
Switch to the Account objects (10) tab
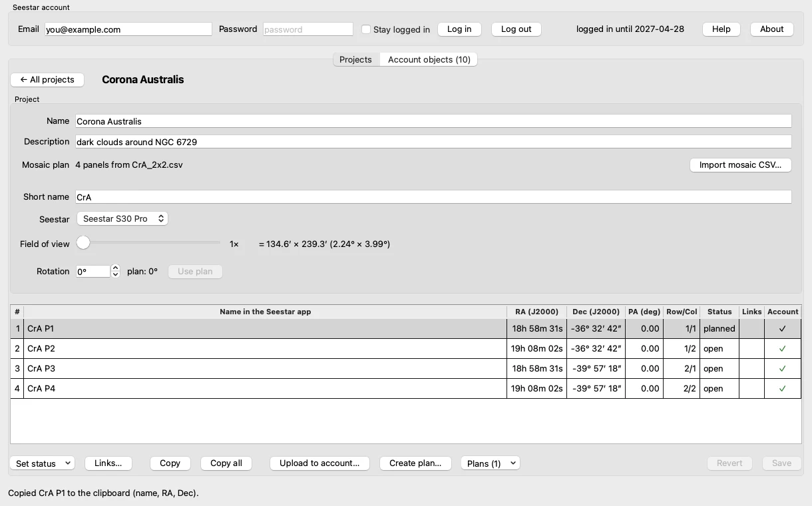429,59
